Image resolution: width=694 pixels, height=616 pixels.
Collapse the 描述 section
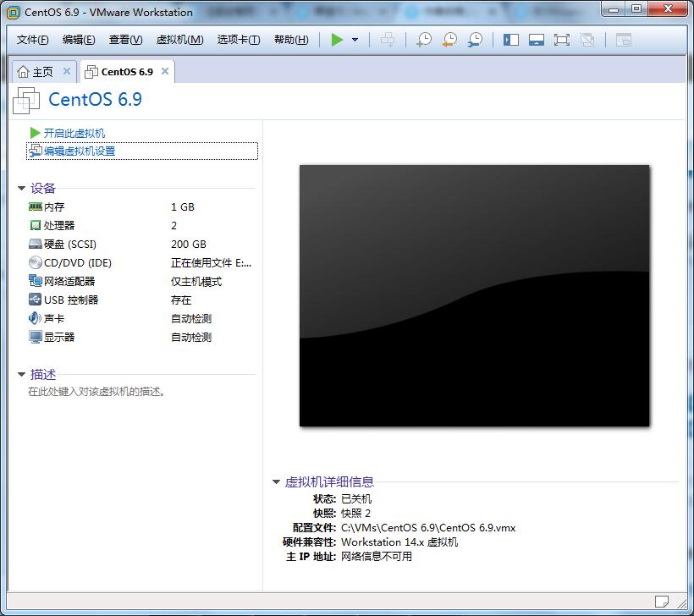click(x=21, y=375)
